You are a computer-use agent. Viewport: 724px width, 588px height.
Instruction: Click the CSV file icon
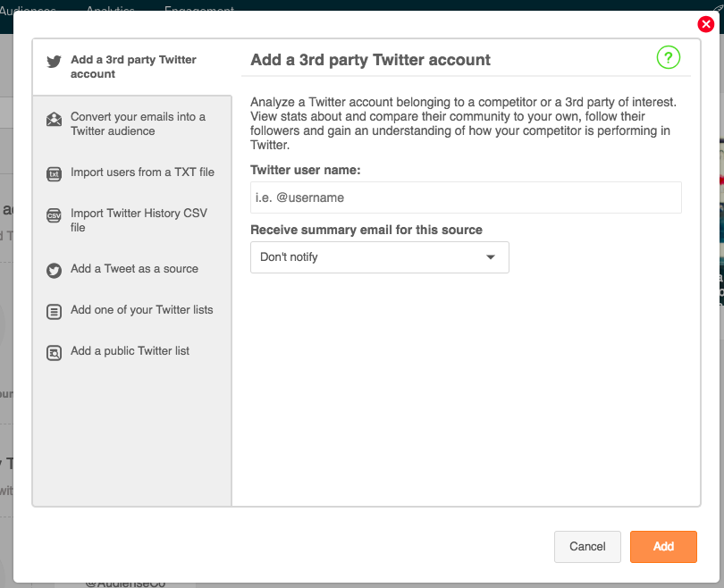click(x=54, y=215)
